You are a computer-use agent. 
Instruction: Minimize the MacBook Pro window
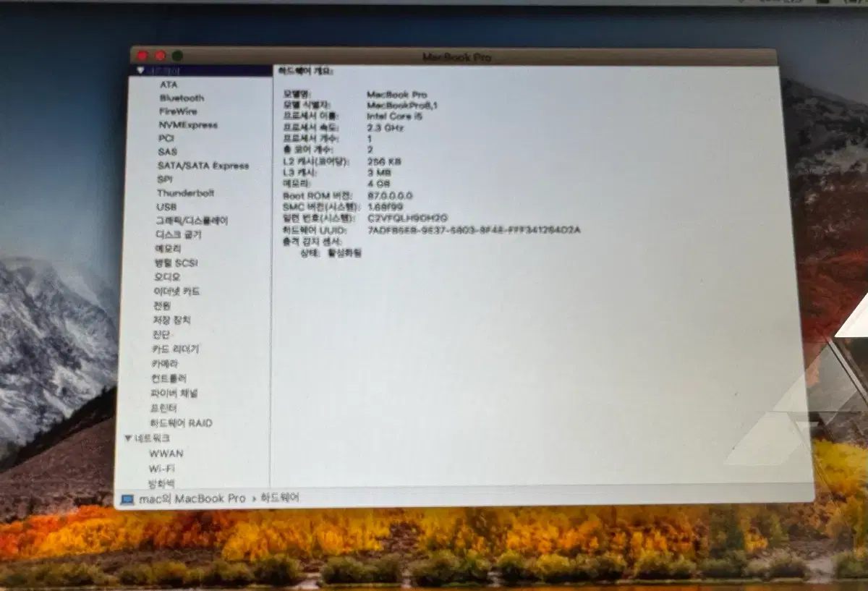point(160,56)
